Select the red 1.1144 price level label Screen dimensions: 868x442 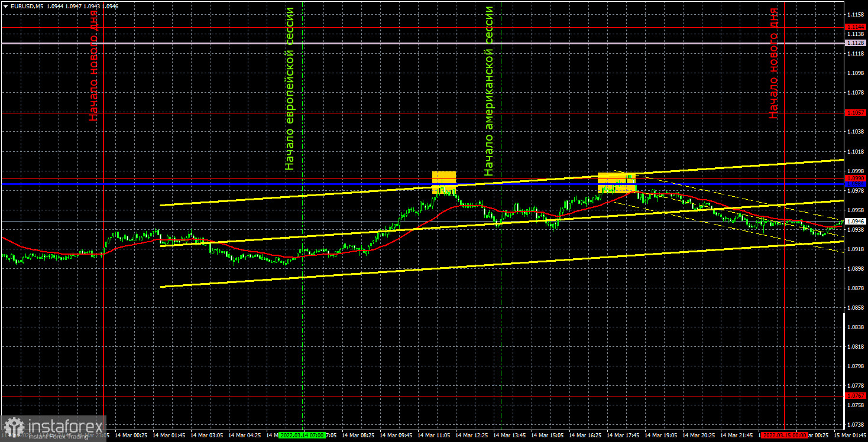click(x=856, y=27)
